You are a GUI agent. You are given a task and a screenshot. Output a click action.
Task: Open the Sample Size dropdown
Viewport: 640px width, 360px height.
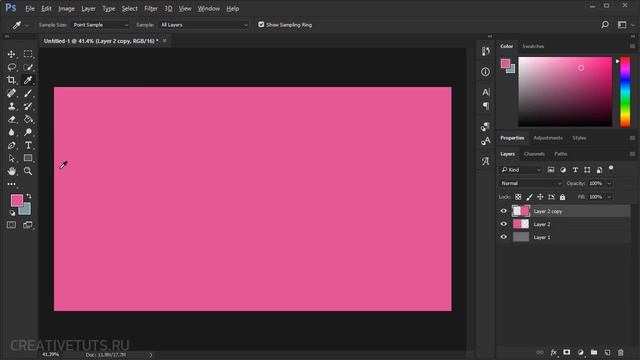pyautogui.click(x=100, y=25)
